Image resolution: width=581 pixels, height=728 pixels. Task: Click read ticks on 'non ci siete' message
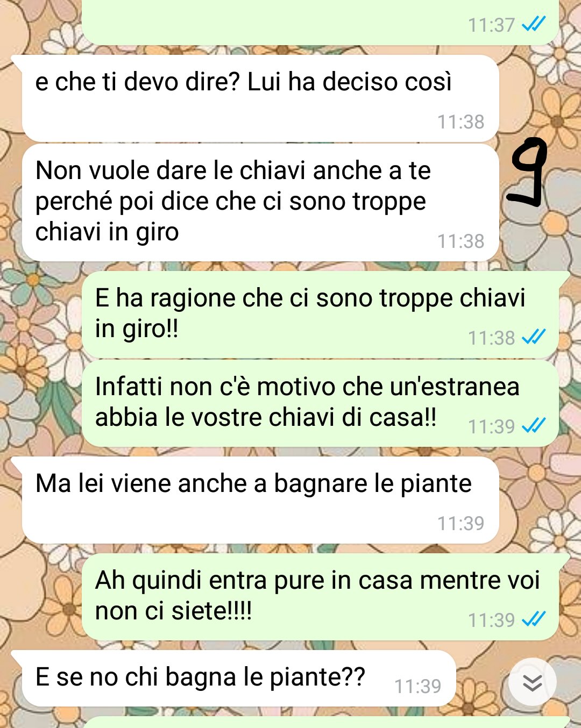534,619
